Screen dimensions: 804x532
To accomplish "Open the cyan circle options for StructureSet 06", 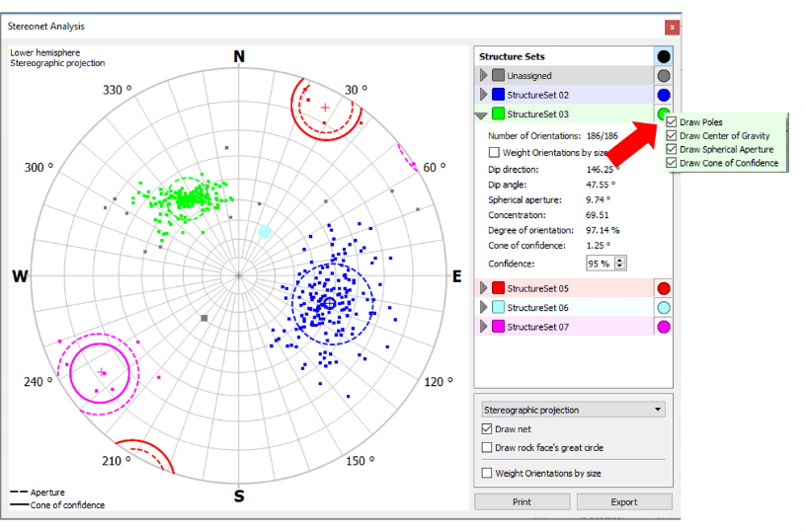I will click(x=663, y=308).
